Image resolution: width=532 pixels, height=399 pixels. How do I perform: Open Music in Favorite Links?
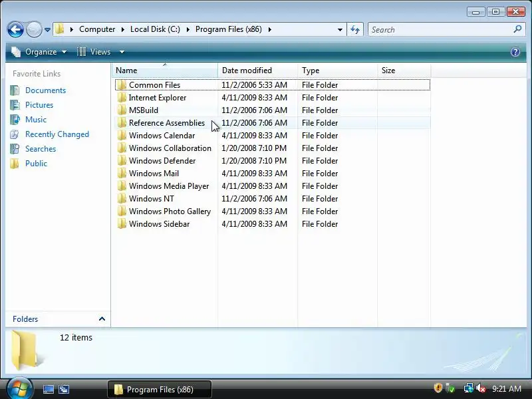point(36,120)
